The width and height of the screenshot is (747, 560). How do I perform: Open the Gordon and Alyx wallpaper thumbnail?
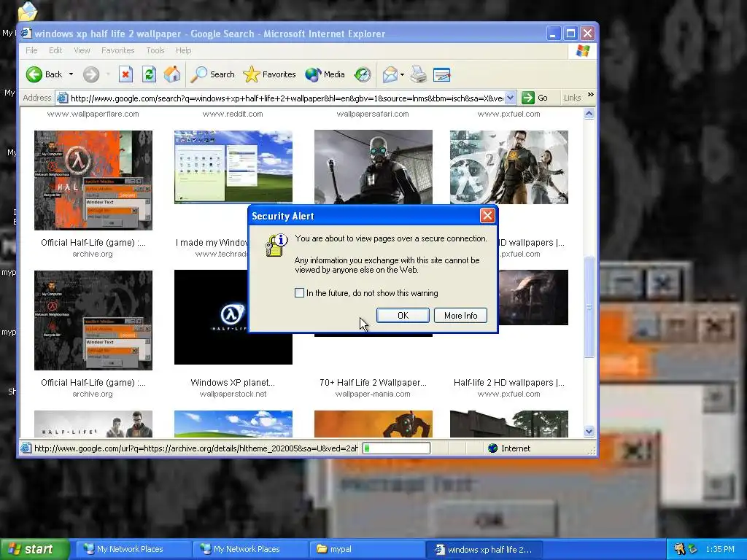(x=508, y=167)
